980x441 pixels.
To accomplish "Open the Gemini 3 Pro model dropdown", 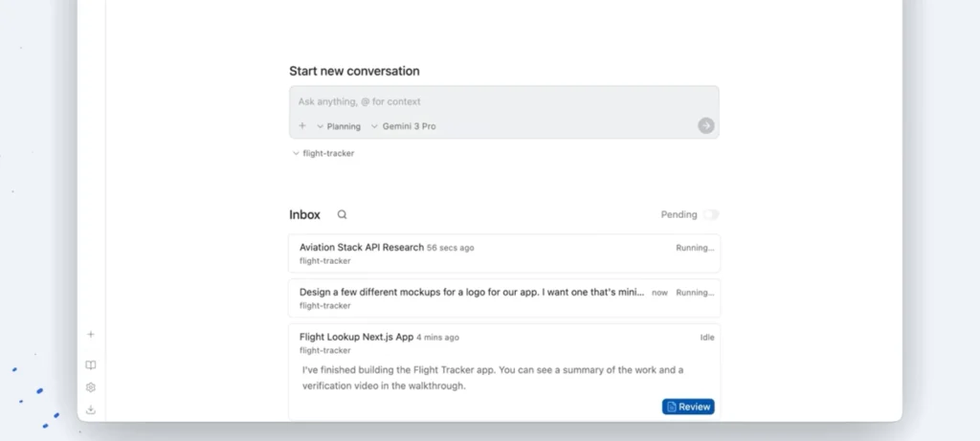I will point(403,126).
